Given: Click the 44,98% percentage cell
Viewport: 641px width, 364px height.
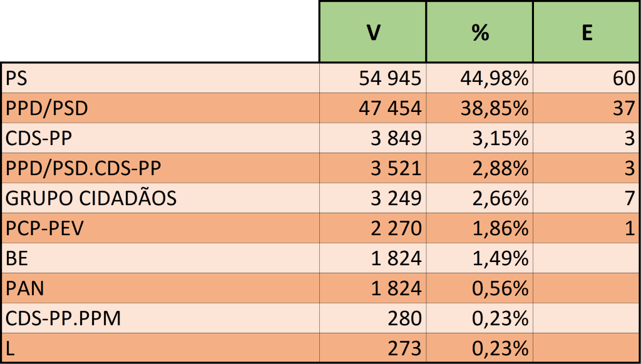Looking at the screenshot, I should pos(495,78).
